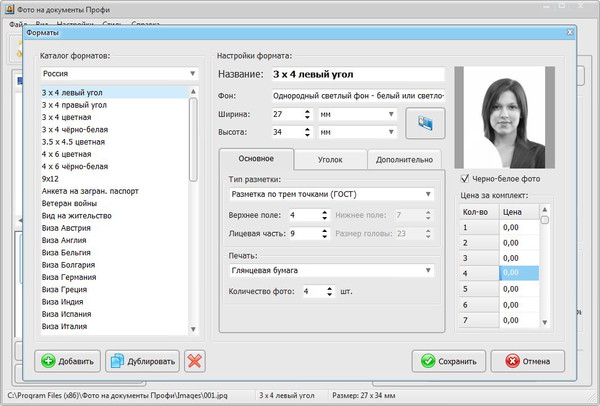Click the highlighted price cell in row 4
The image size is (600, 406).
pyautogui.click(x=517, y=272)
